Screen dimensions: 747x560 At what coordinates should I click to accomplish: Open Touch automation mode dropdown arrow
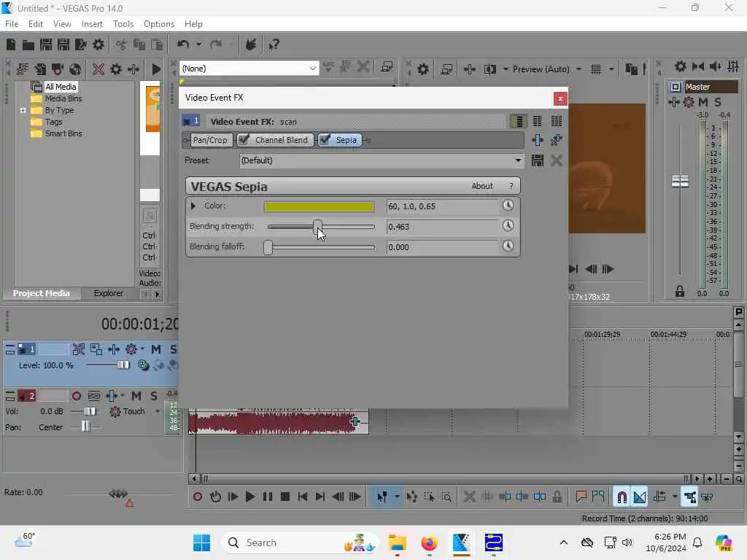click(158, 411)
